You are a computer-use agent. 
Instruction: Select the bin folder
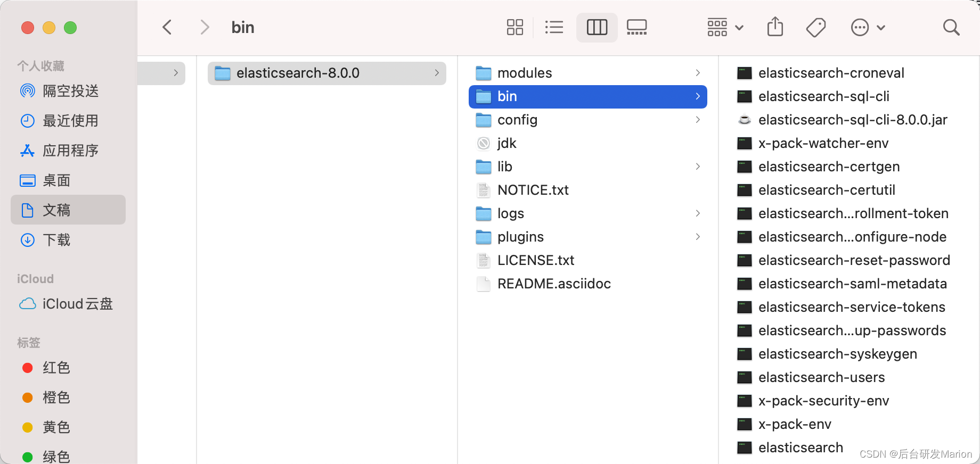[588, 96]
